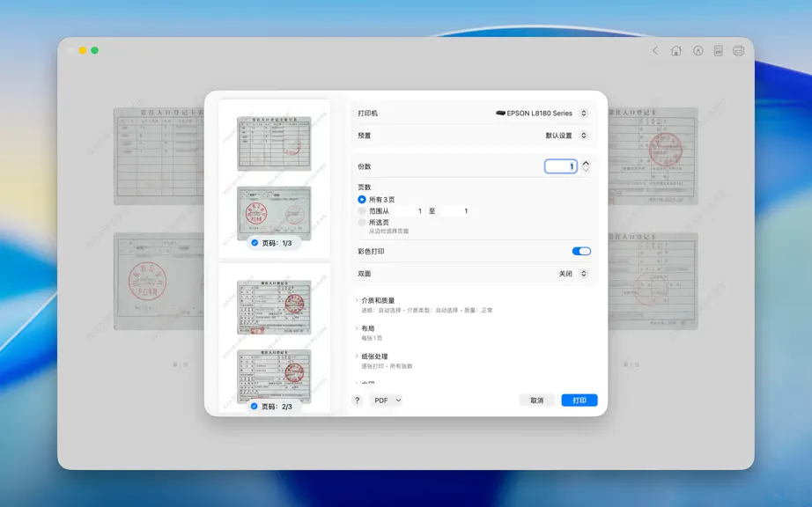Click the range end page field after 至
This screenshot has height=507, width=812.
tap(454, 211)
